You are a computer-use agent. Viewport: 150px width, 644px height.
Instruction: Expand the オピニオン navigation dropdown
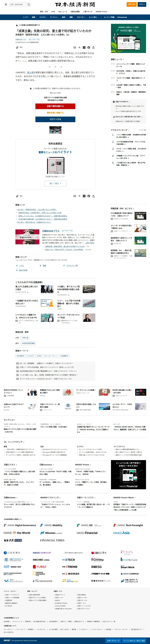click(x=82, y=17)
